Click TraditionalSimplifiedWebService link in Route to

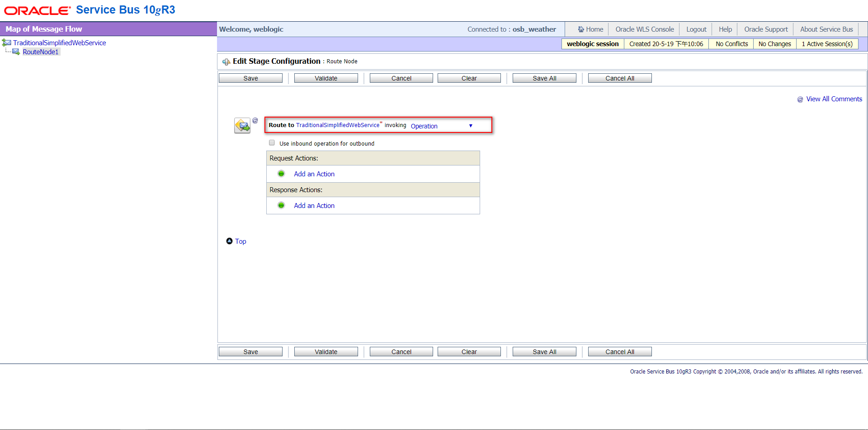point(338,125)
